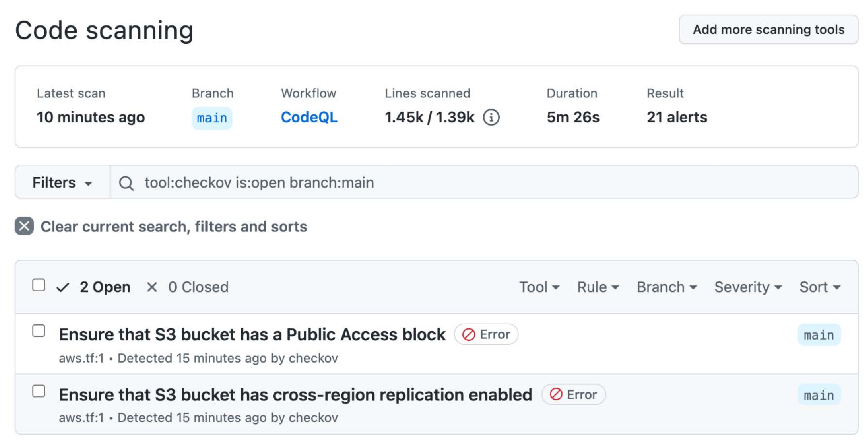Click Add more scanning tools button
The width and height of the screenshot is (868, 442).
(x=769, y=30)
